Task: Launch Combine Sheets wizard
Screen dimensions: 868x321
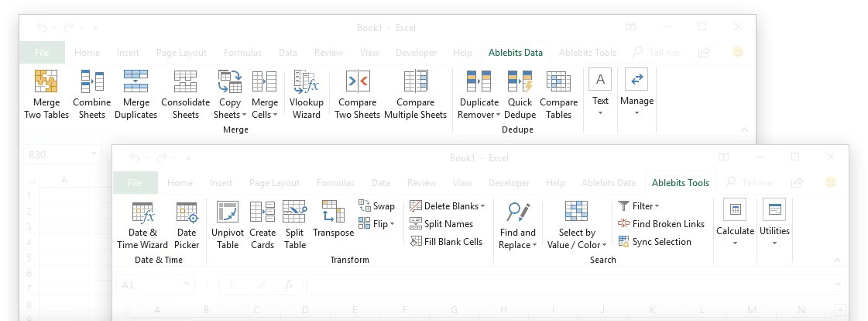Action: (x=92, y=95)
